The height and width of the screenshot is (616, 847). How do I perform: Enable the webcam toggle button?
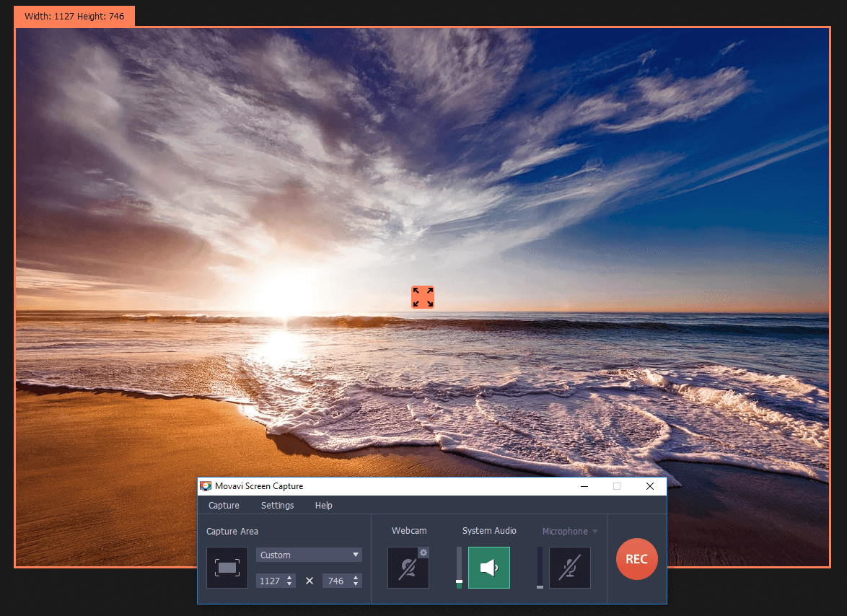click(408, 568)
